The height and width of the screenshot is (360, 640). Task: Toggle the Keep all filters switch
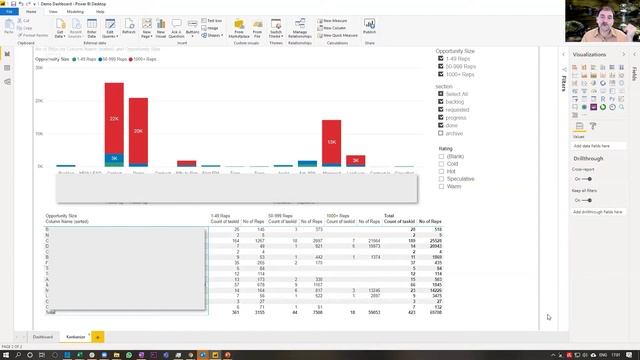(587, 200)
